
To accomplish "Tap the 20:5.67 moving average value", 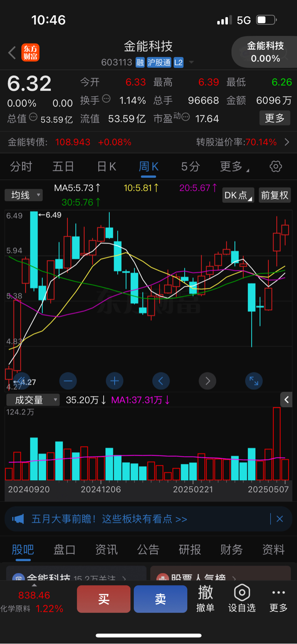I will (198, 188).
